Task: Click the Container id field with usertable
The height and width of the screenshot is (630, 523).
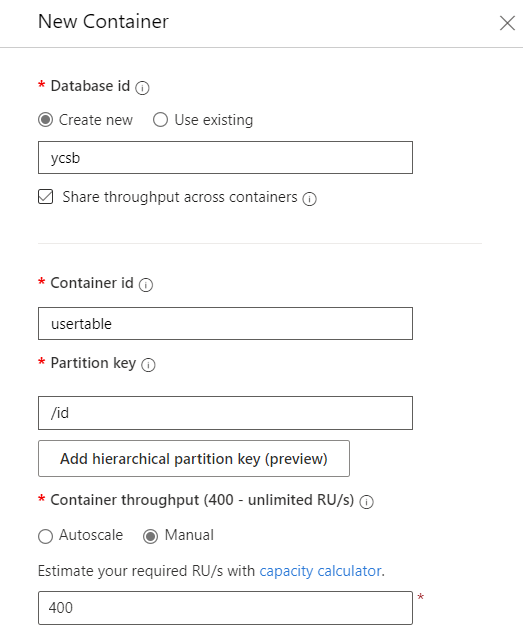Action: [225, 323]
